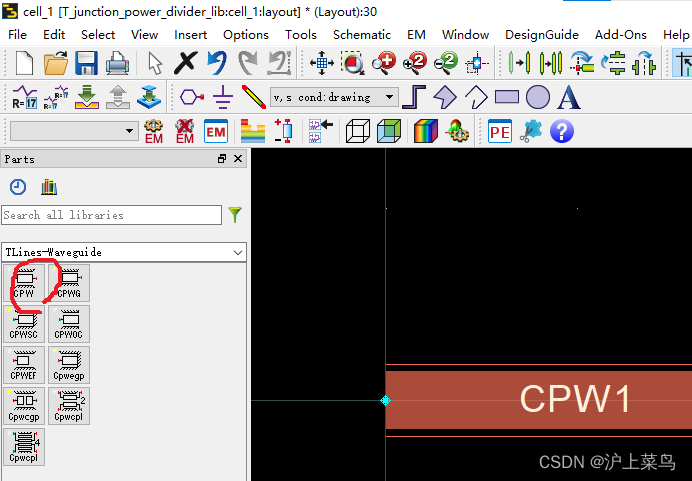Select the CPWOC component in palette

pyautogui.click(x=69, y=323)
